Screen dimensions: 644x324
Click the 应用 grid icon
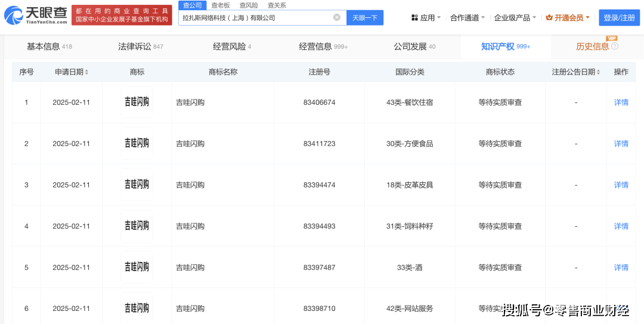414,18
